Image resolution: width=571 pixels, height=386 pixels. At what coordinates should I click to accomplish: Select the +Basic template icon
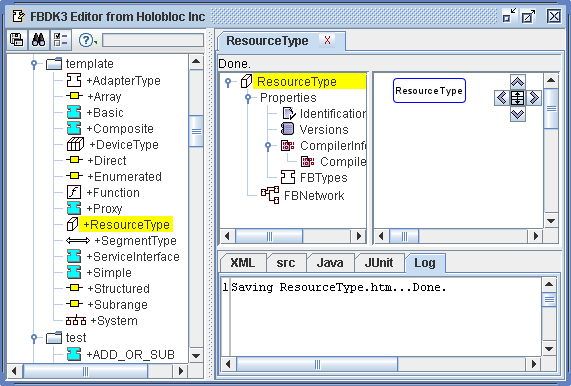click(x=74, y=112)
